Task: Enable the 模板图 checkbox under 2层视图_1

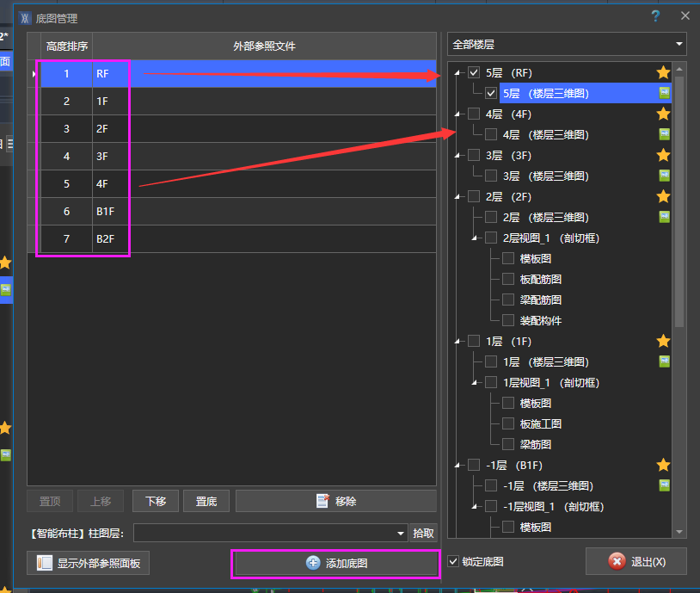Action: pos(508,258)
